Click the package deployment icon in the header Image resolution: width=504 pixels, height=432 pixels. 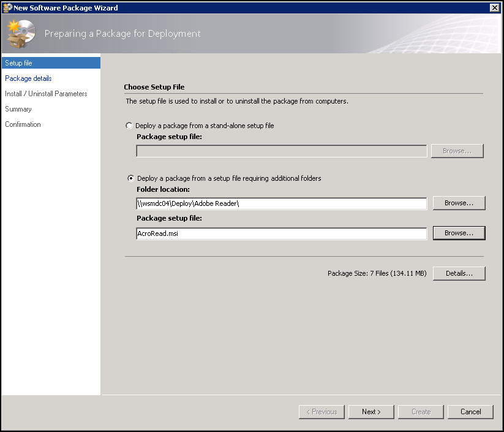pos(20,33)
